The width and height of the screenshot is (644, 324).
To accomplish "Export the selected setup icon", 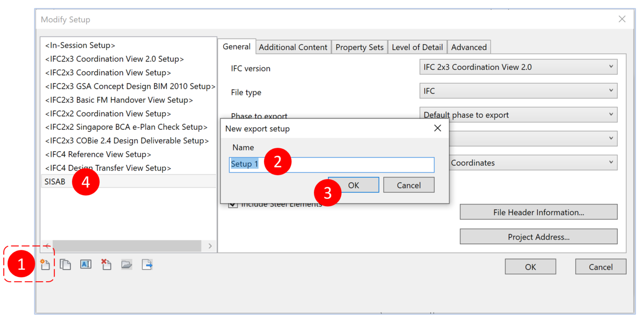I will tap(147, 264).
